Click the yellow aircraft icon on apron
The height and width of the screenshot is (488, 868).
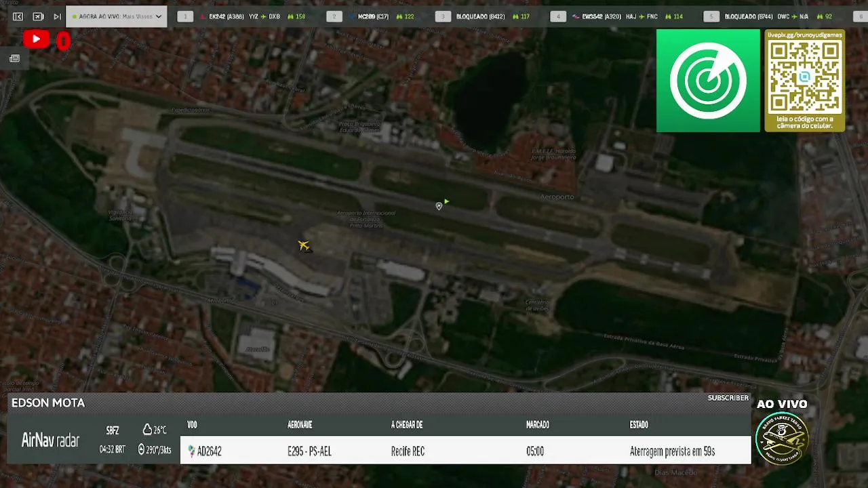coord(304,245)
